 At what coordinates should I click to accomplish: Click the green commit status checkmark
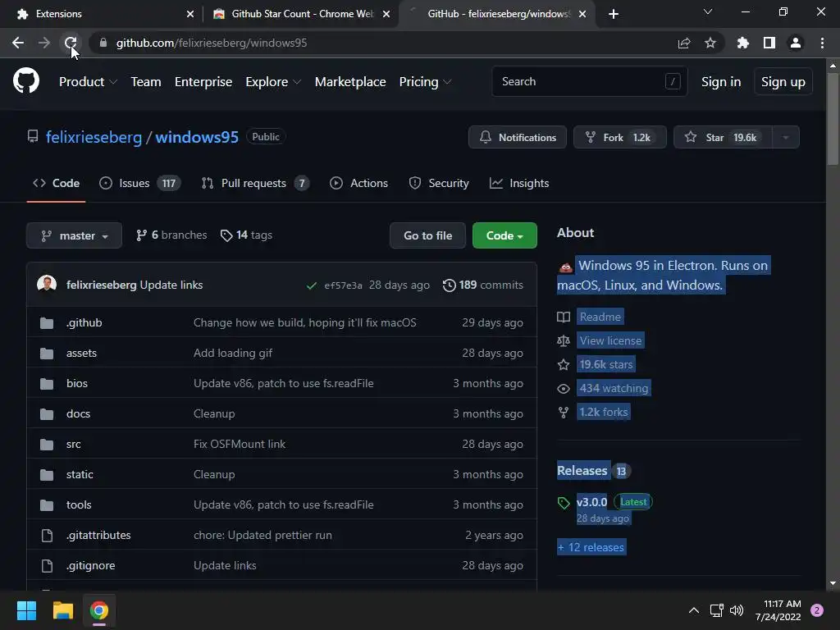tap(311, 285)
